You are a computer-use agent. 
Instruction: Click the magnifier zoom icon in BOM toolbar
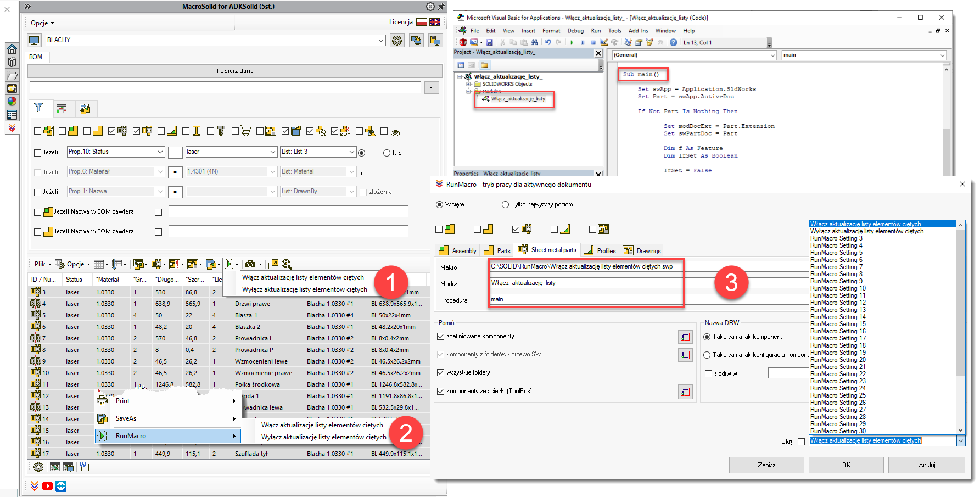(287, 264)
